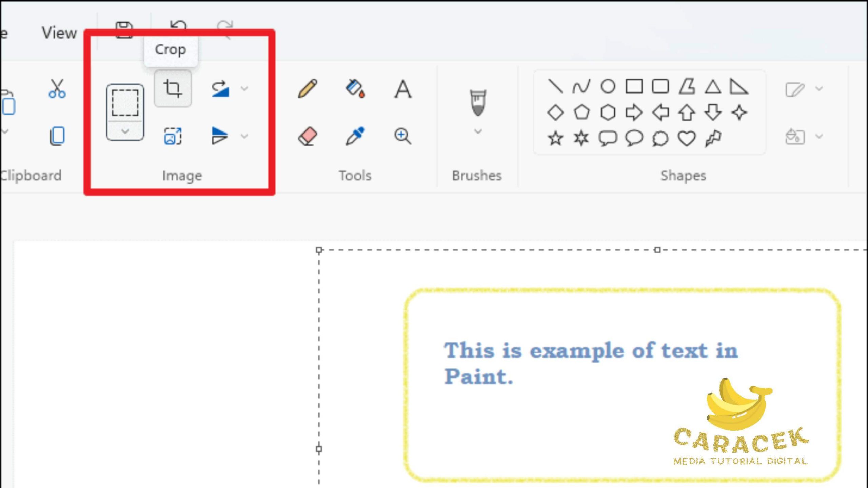Activate the Text tool
This screenshot has height=488, width=868.
(x=402, y=89)
